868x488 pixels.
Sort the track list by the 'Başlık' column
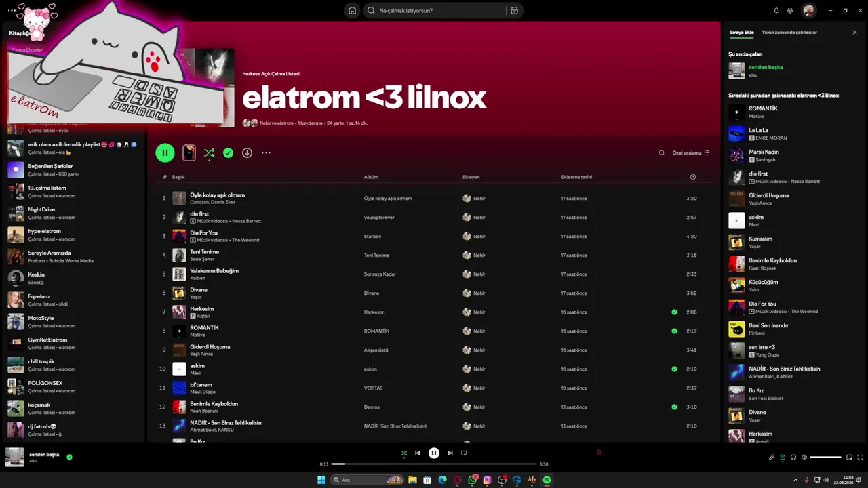point(178,177)
